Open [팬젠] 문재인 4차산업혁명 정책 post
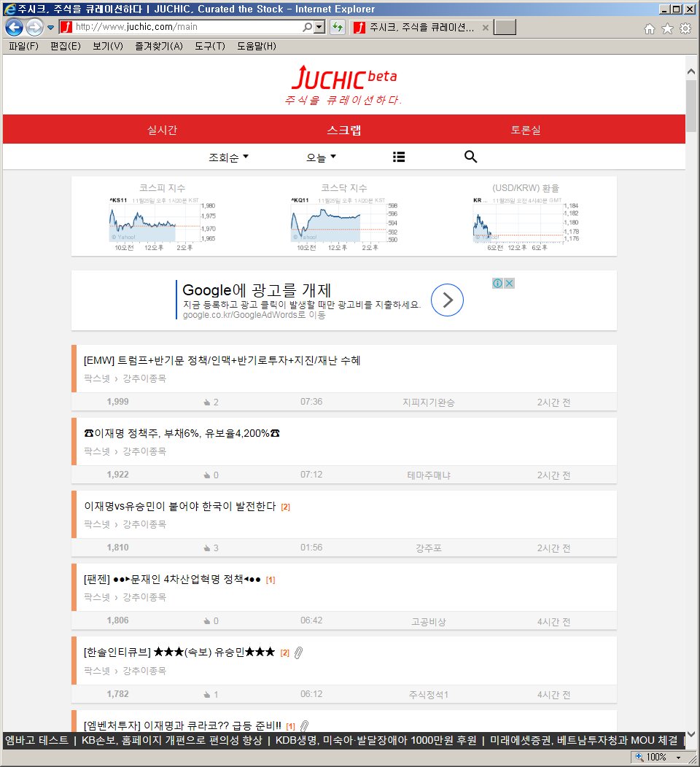This screenshot has width=700, height=767. (x=172, y=579)
